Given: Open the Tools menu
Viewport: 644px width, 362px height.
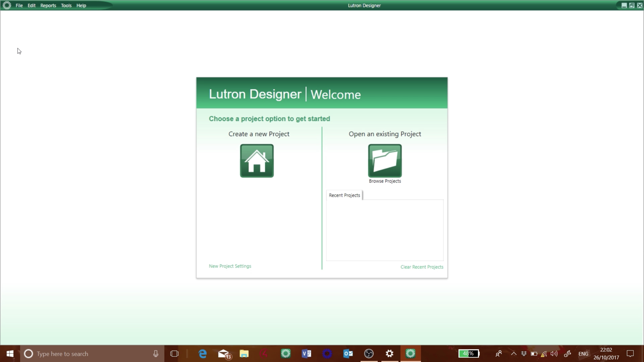Looking at the screenshot, I should pos(66,5).
